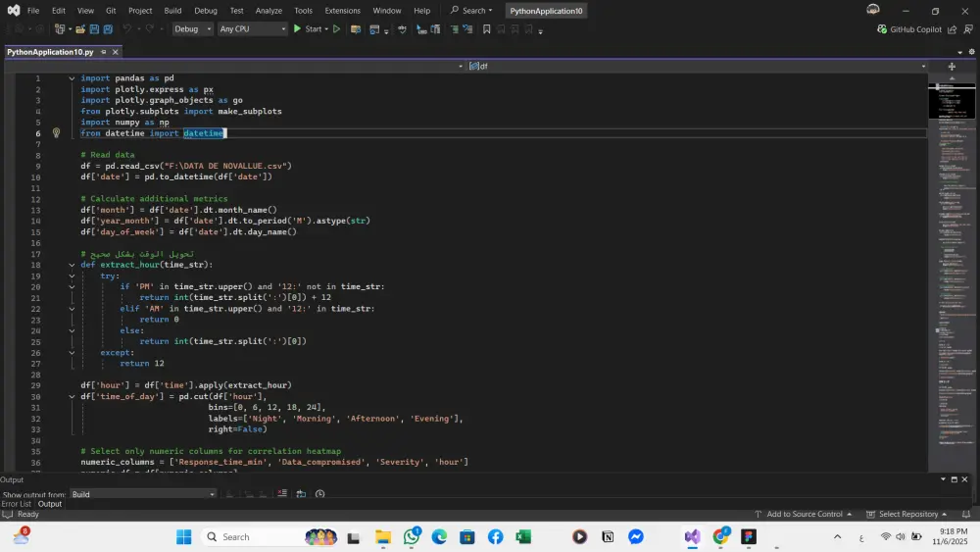Click the Clear All output icon
Viewport: 980px width, 552px height.
pyautogui.click(x=282, y=494)
